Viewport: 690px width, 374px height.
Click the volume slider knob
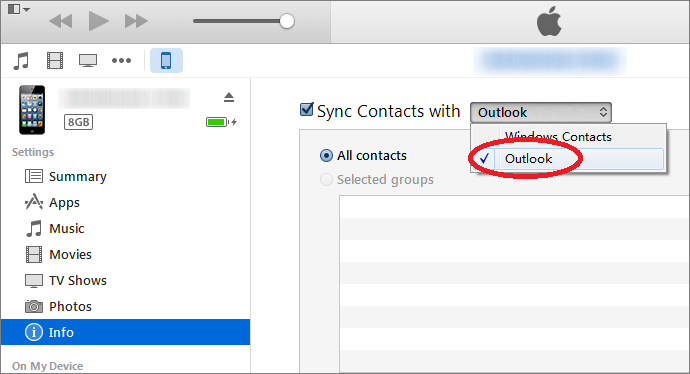287,21
